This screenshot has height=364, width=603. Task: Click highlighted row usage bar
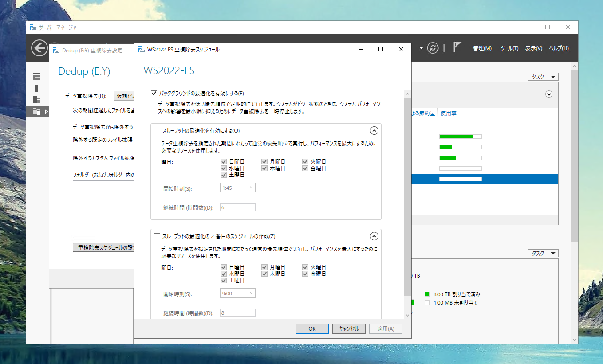tap(460, 179)
